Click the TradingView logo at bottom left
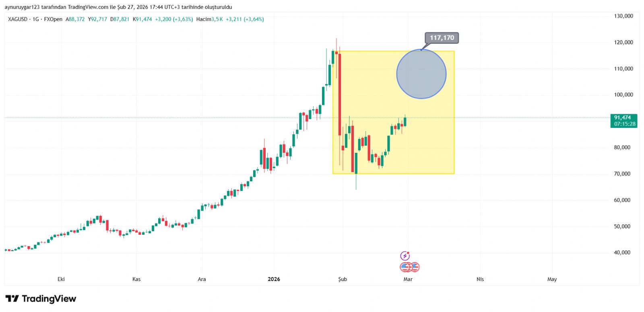 click(41, 299)
